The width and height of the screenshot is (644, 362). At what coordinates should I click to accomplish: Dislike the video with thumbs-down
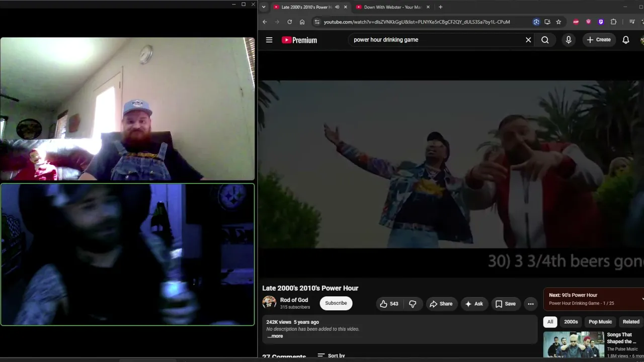[x=413, y=304]
